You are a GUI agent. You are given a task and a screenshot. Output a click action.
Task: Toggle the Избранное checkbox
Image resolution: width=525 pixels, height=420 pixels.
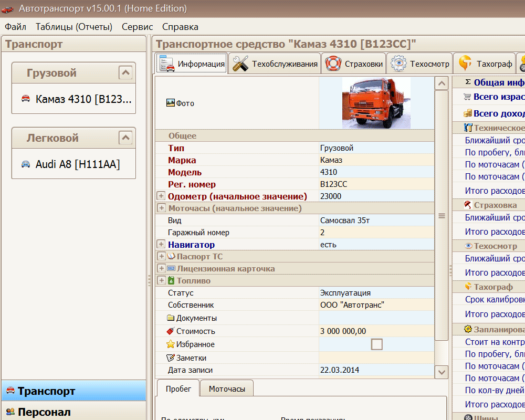pyautogui.click(x=376, y=344)
